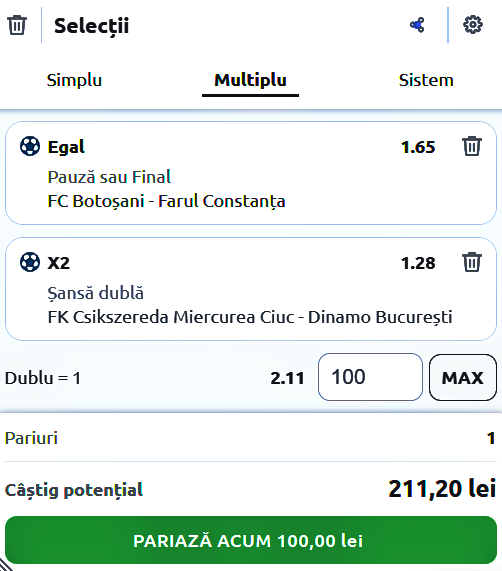Clear all selections with top trash icon
The width and height of the screenshot is (502, 571).
17,25
